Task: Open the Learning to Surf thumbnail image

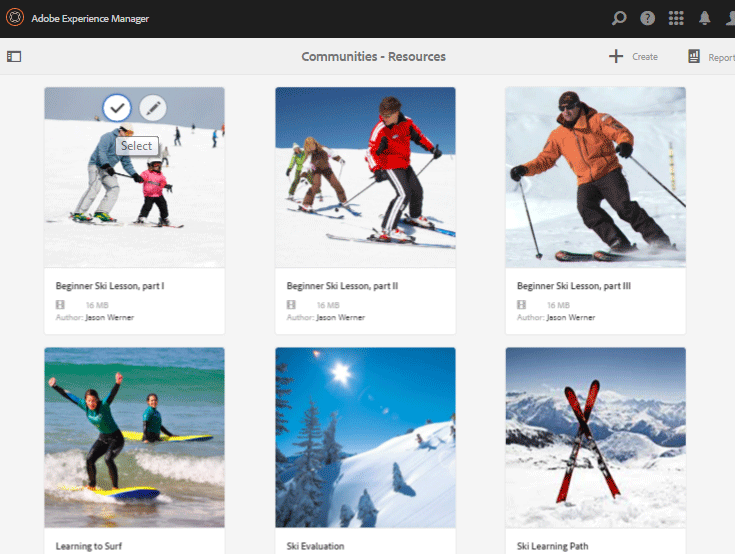Action: point(135,437)
